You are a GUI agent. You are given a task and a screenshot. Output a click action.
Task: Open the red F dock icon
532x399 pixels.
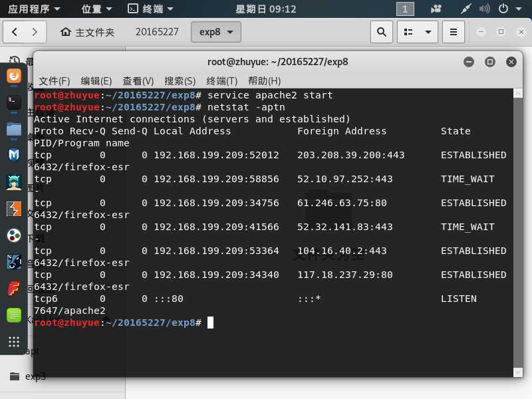click(x=14, y=289)
